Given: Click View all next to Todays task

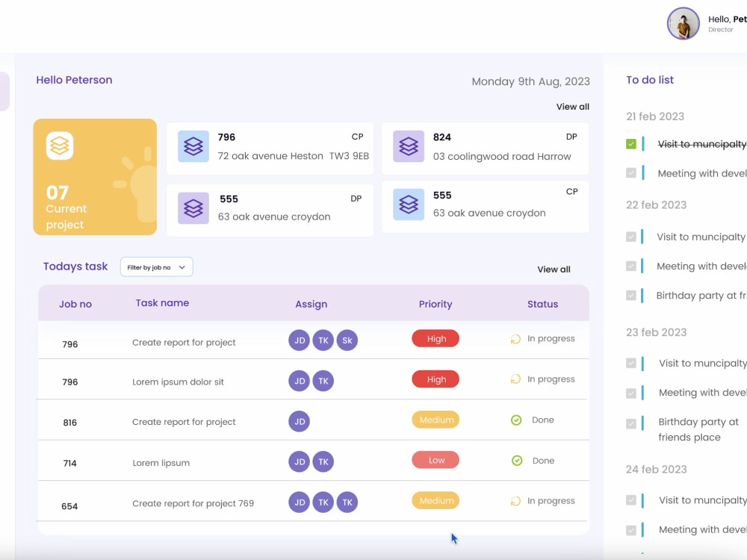Looking at the screenshot, I should [554, 269].
